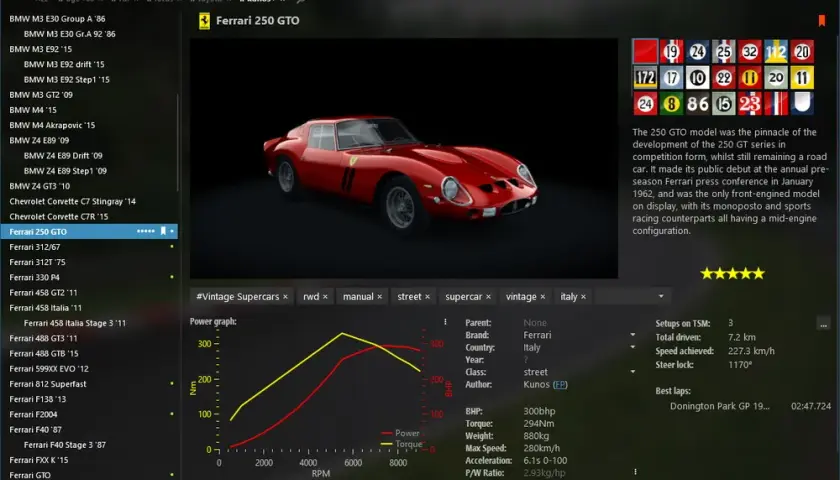Select the number 23 striped skin
Viewport: 840px width, 480px height.
749,103
